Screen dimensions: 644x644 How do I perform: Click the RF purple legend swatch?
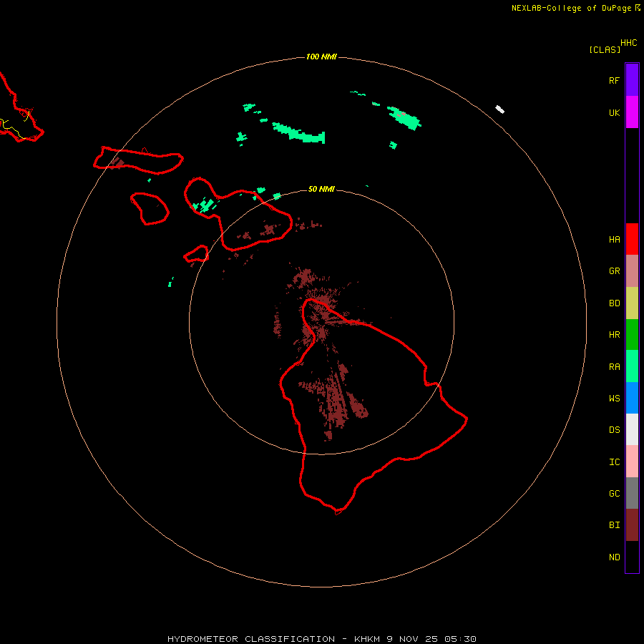632,80
